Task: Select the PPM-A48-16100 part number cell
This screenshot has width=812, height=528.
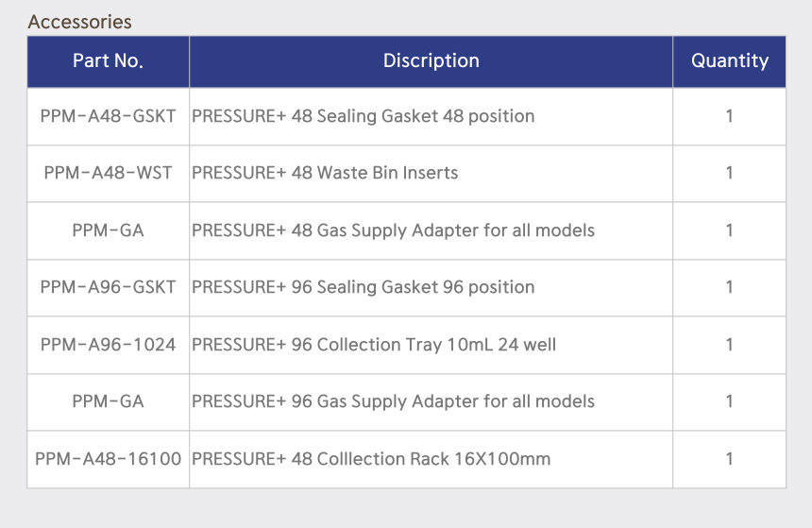Action: [108, 459]
